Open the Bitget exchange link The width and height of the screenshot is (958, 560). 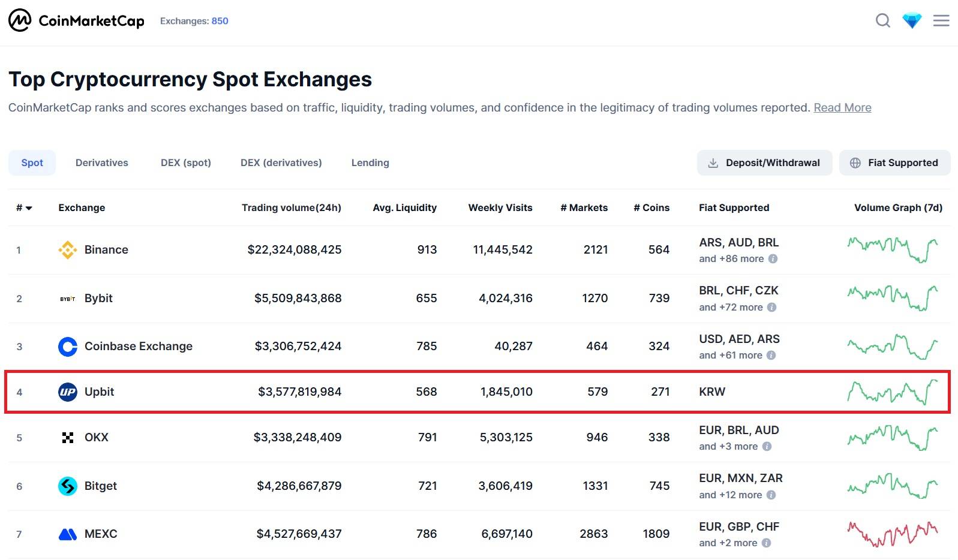coord(101,486)
